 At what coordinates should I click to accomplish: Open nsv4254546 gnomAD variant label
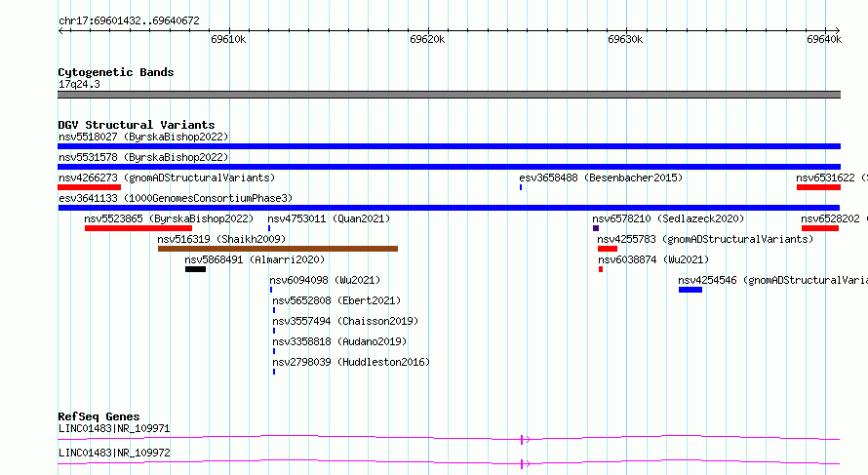[x=772, y=280]
